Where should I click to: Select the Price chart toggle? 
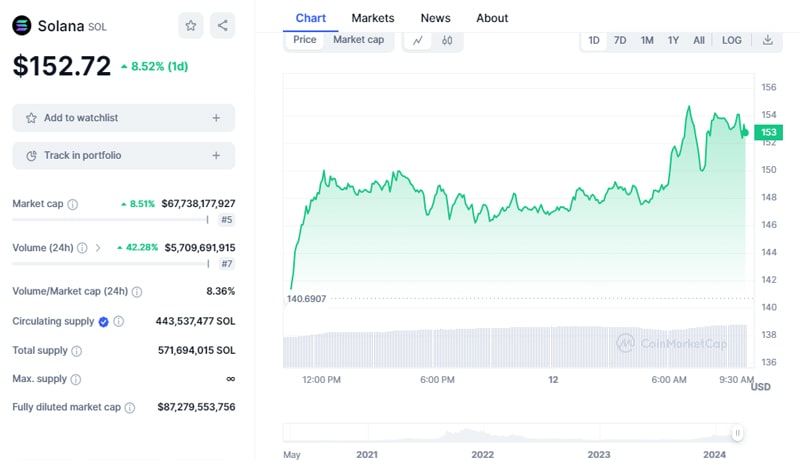tap(305, 40)
